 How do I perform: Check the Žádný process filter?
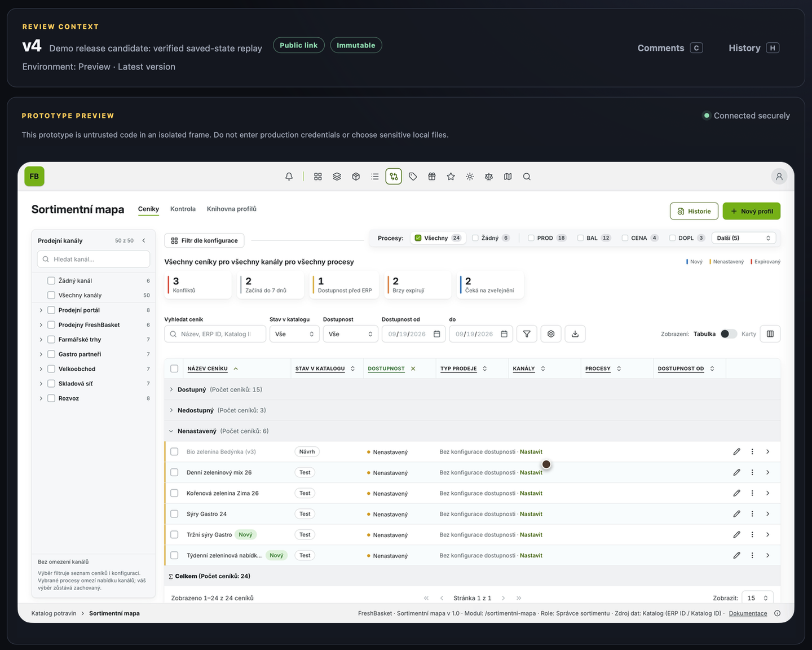pos(475,238)
